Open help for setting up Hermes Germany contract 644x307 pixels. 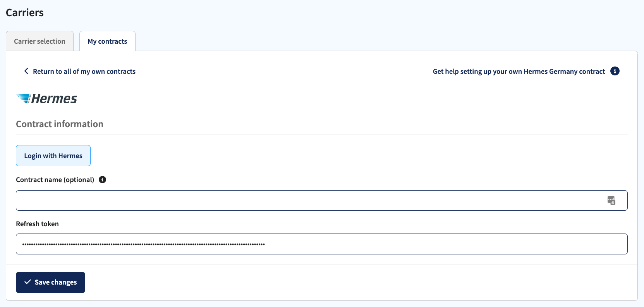pos(519,72)
